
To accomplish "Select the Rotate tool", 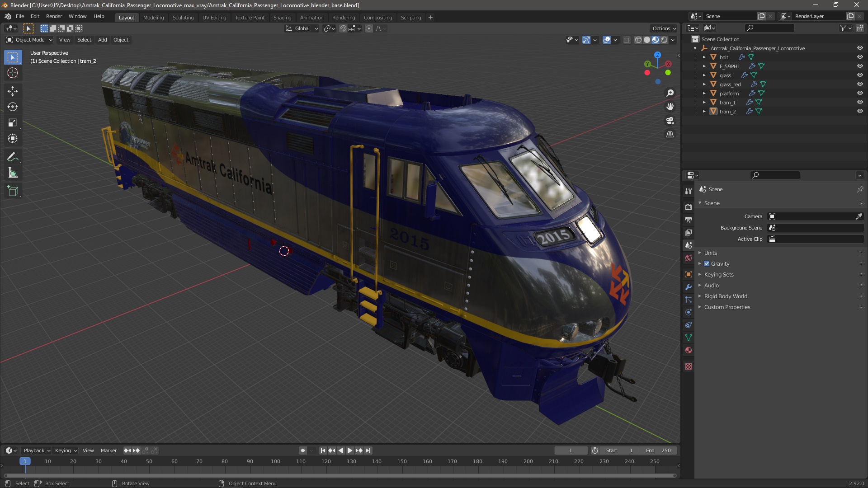I will [x=13, y=107].
